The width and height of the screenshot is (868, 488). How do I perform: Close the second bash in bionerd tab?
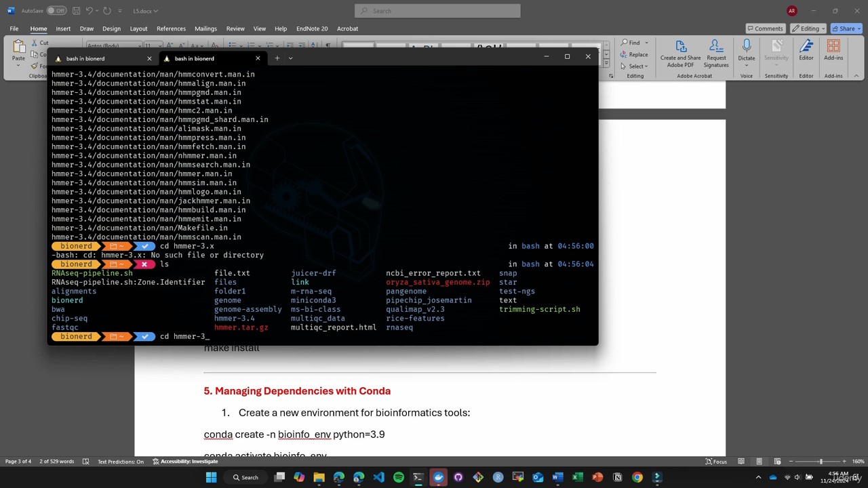tap(258, 58)
